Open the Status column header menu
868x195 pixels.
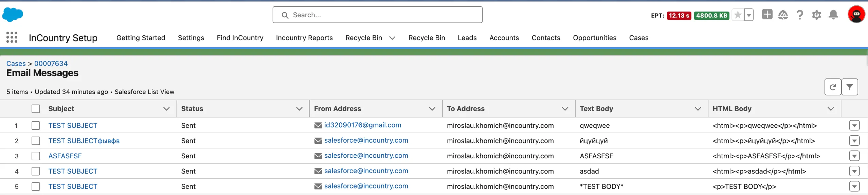click(x=299, y=109)
